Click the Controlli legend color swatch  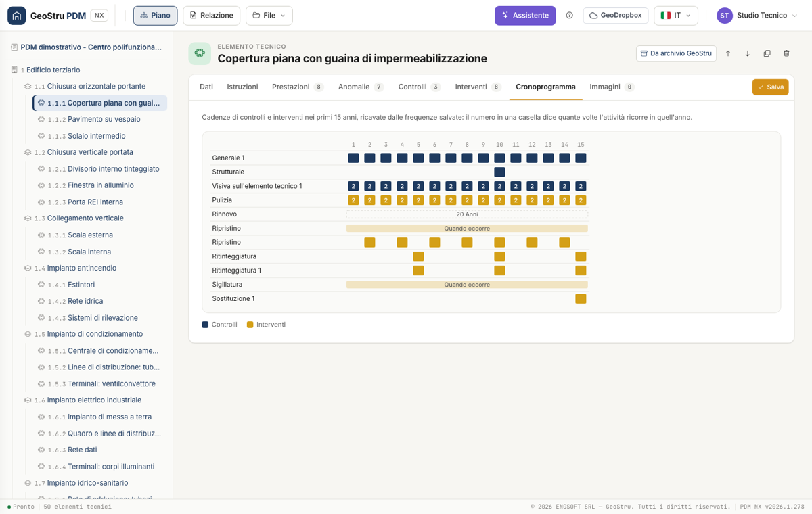[205, 325]
